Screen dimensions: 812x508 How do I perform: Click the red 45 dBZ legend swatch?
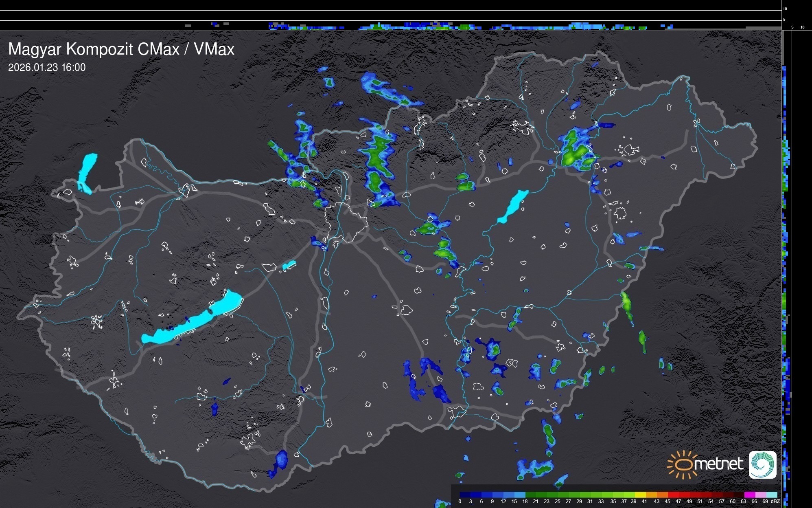click(673, 495)
